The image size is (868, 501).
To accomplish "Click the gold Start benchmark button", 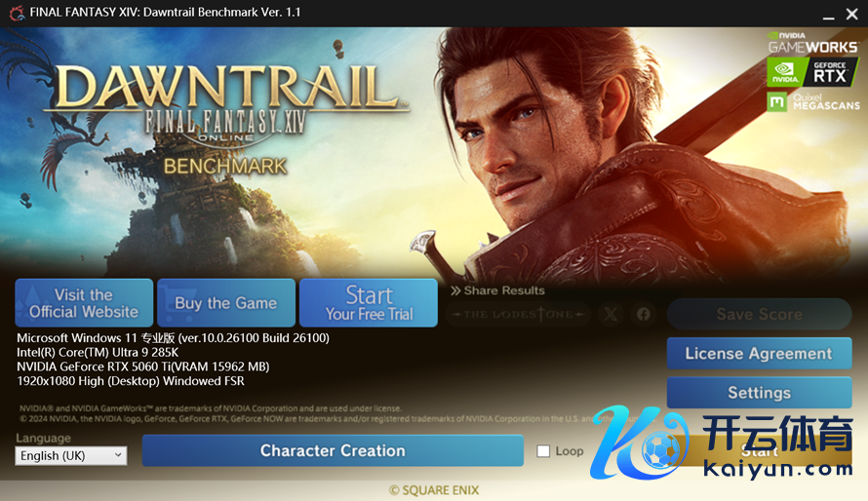I will 759,450.
